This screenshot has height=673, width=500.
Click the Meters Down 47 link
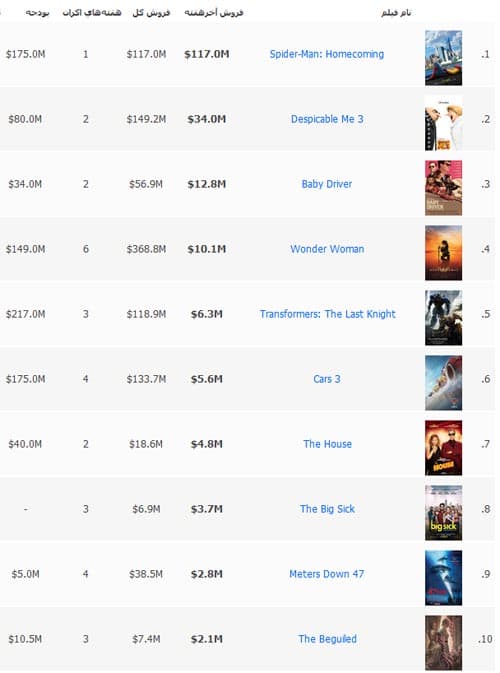point(327,574)
